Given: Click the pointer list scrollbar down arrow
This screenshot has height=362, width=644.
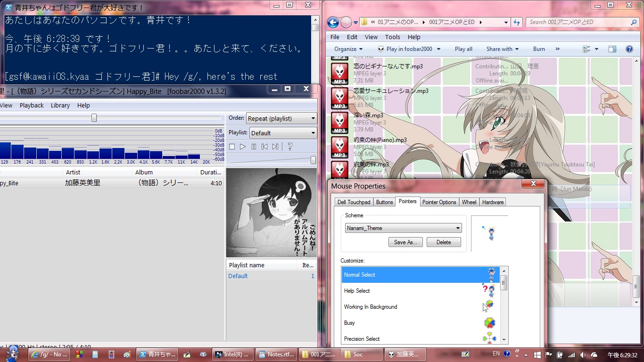Looking at the screenshot, I should click(x=504, y=339).
